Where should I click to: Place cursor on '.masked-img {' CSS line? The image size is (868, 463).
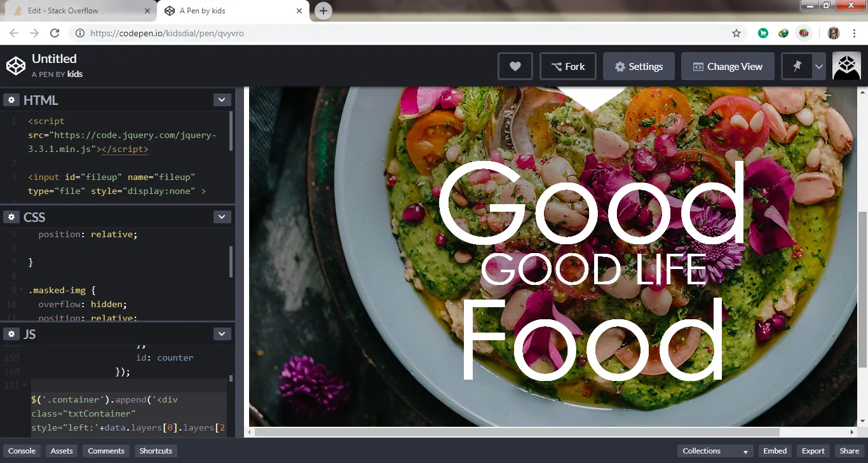[x=62, y=290]
